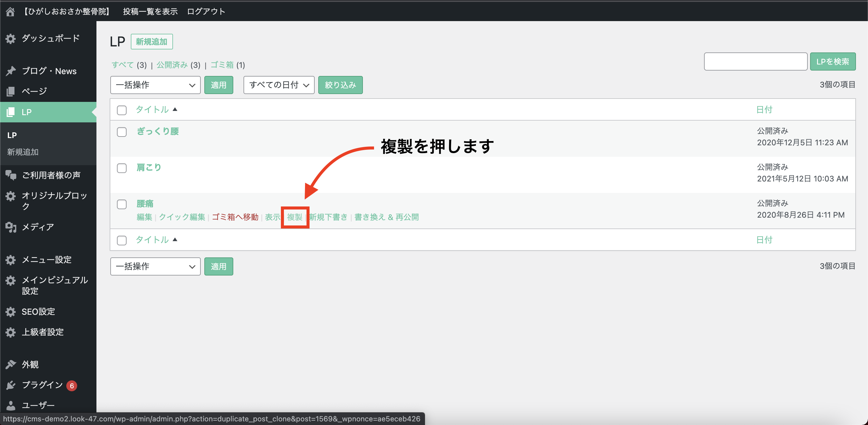Open ログアウト in the top bar
Screen dimensions: 868x425
point(206,11)
